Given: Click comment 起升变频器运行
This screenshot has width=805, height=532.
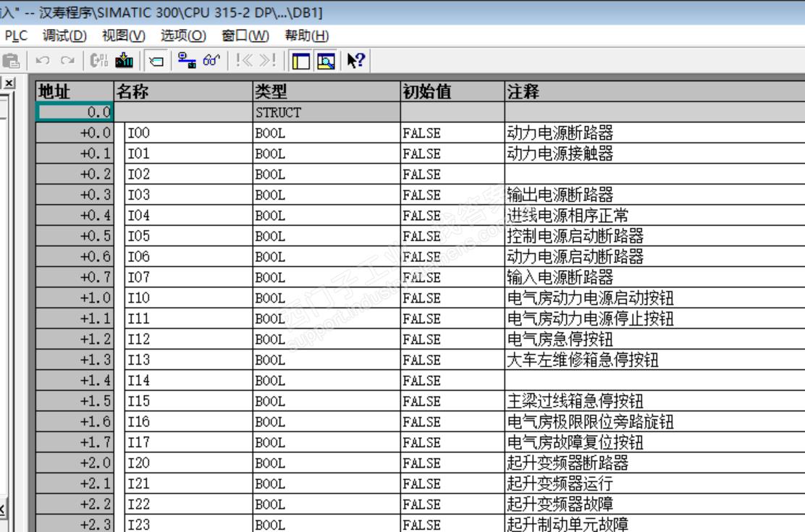Looking at the screenshot, I should pos(560,484).
